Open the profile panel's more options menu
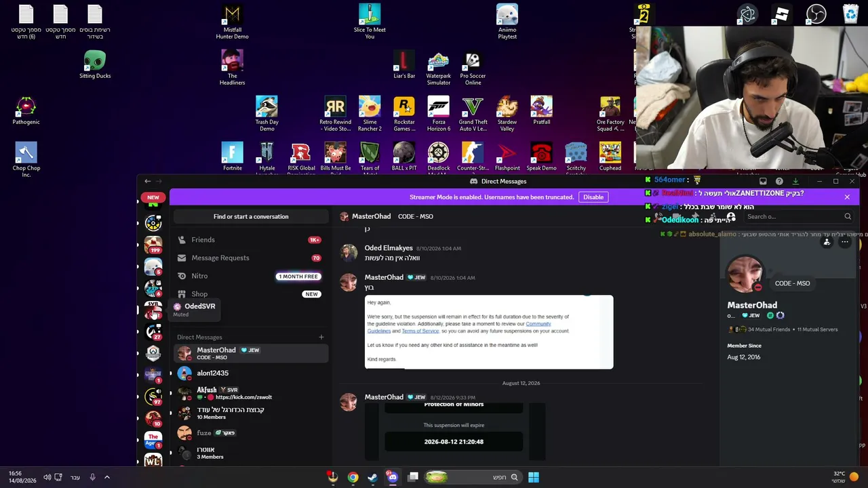868x488 pixels. (x=845, y=242)
